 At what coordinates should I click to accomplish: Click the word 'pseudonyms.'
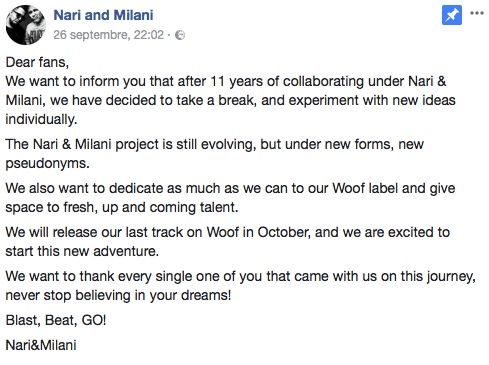[47, 163]
